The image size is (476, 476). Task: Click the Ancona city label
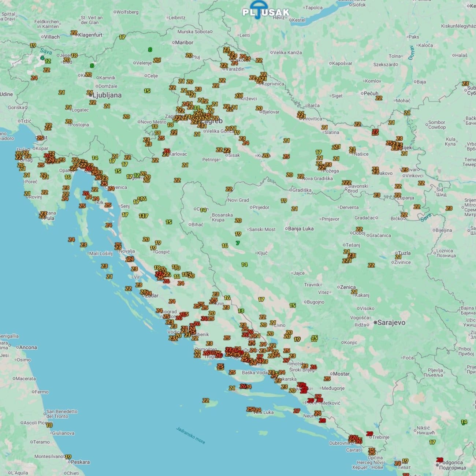point(28,347)
